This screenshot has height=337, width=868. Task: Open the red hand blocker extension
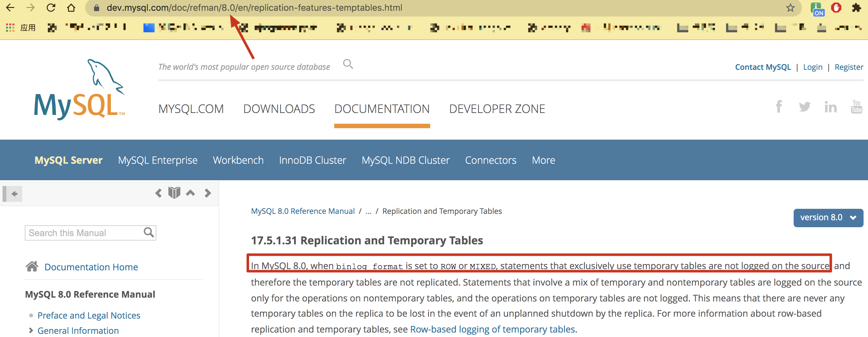coord(836,7)
